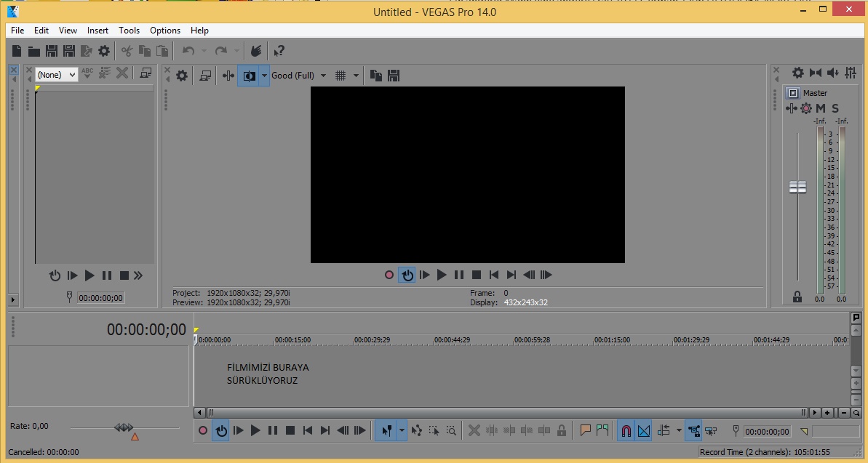Viewport: 868px width, 463px height.
Task: Expand Normal Edit Tool dropdown arrow
Action: 402,430
